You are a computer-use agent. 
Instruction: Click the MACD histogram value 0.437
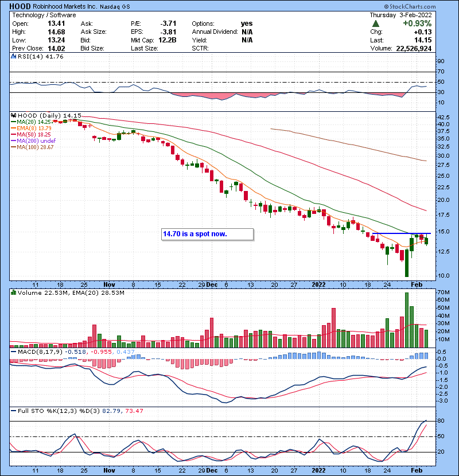coord(126,352)
